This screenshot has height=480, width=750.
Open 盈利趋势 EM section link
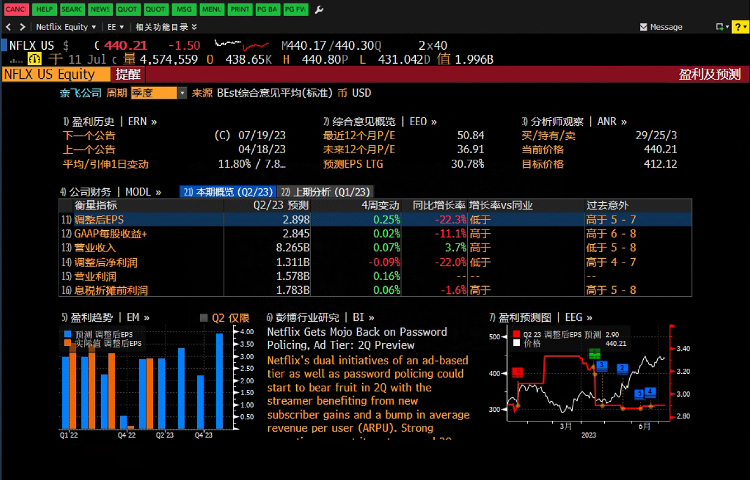tap(106, 317)
